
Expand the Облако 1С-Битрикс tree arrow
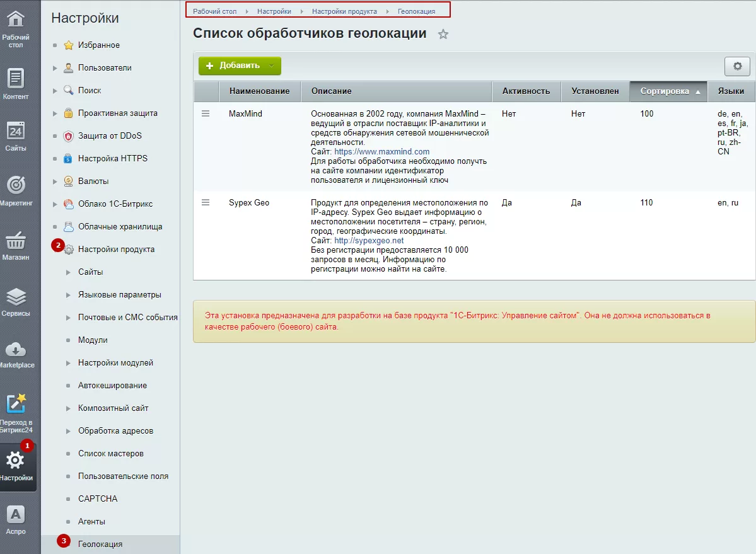click(55, 204)
